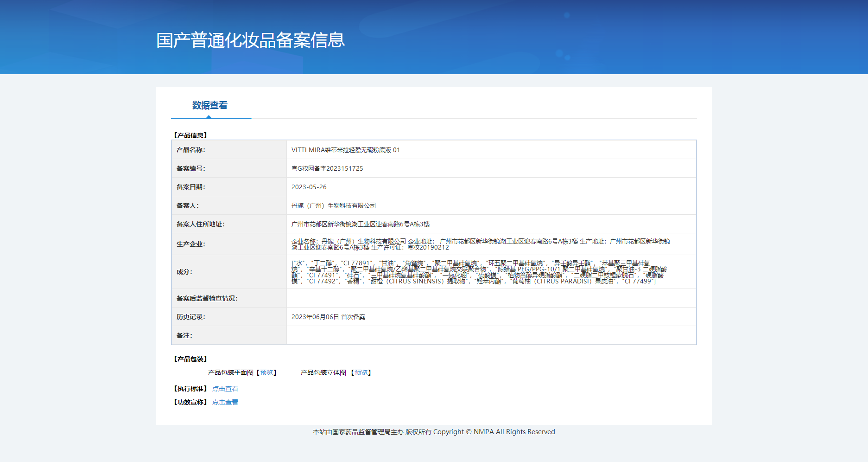The image size is (868, 462).
Task: Open 预览 link for 产品包装平面图
Action: click(266, 372)
